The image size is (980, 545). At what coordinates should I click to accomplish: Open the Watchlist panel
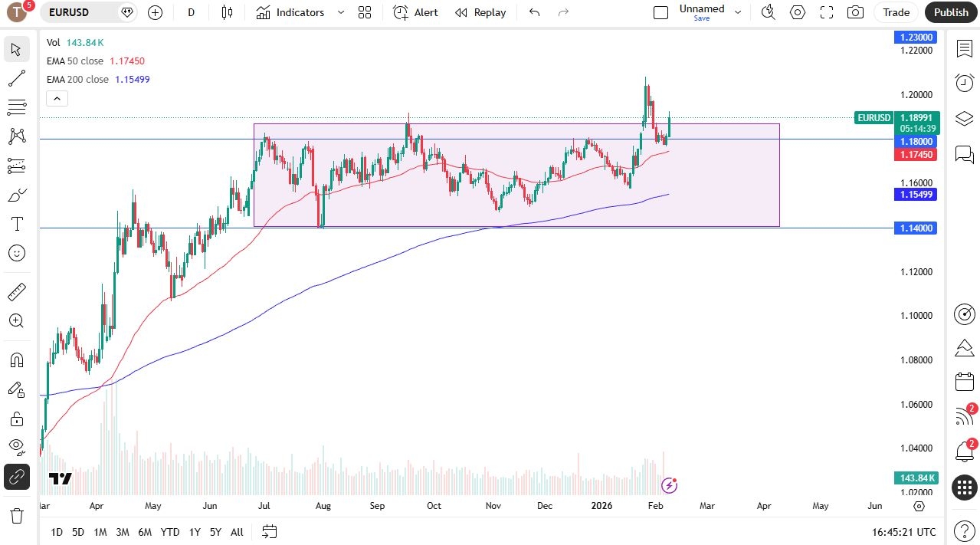pos(964,48)
